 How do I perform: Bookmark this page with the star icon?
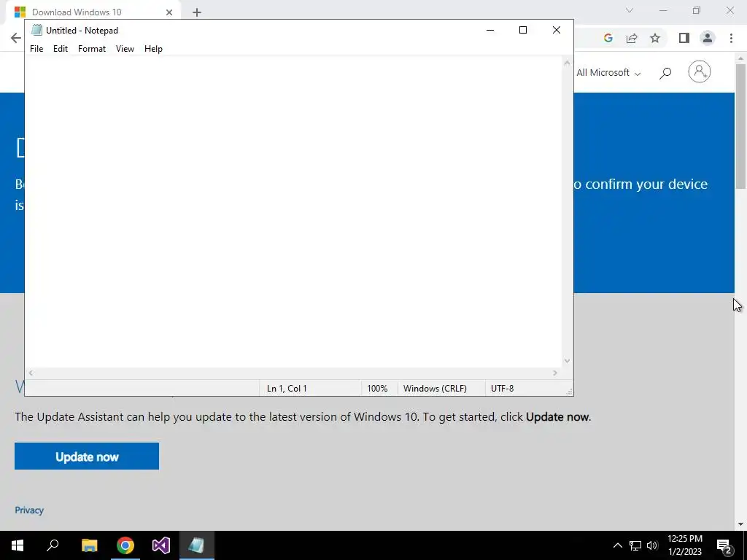(655, 38)
